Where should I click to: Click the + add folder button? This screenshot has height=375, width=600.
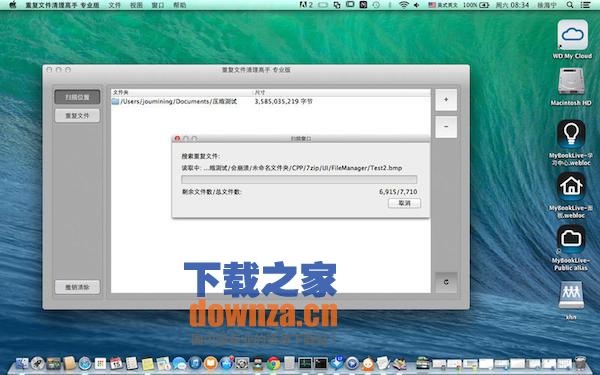pos(446,100)
